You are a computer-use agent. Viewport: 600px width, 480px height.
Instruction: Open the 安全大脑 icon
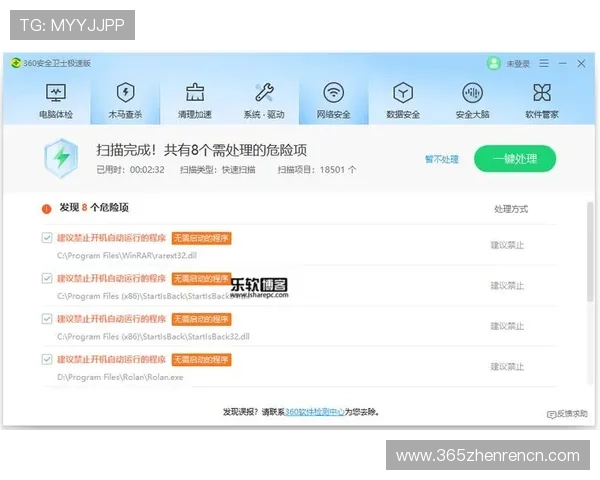pyautogui.click(x=473, y=92)
